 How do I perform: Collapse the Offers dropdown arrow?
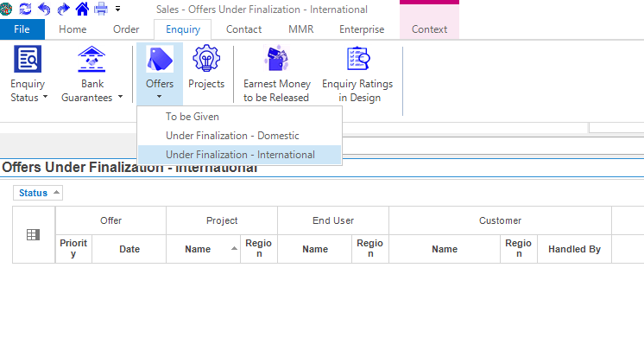[x=160, y=97]
